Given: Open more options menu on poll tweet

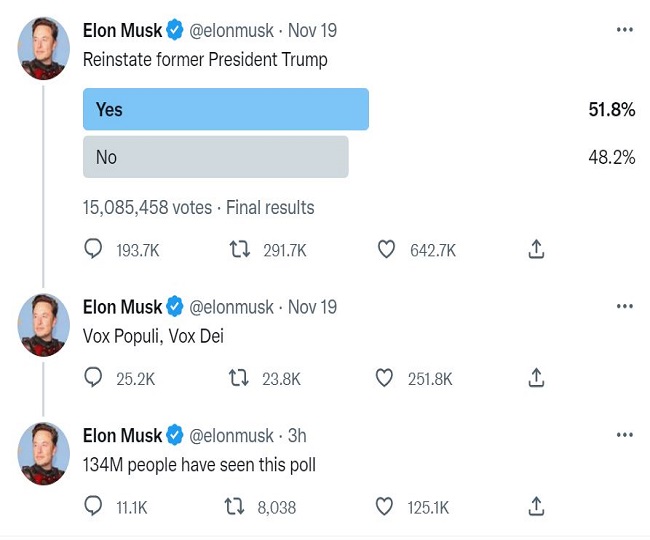Looking at the screenshot, I should 625,30.
